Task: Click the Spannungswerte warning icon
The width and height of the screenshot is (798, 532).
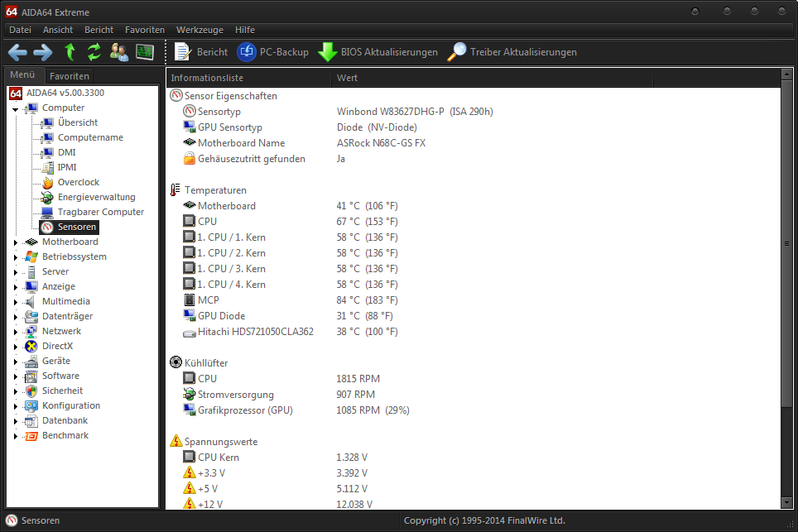Action: [176, 441]
